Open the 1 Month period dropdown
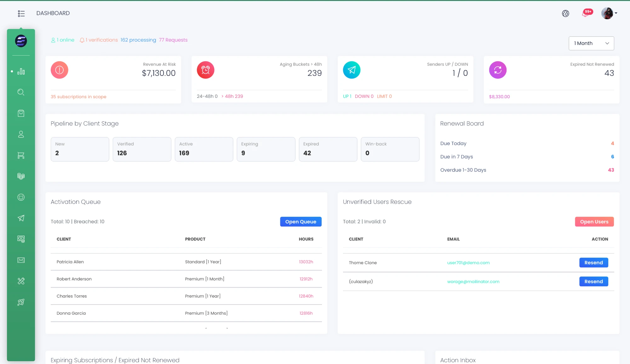This screenshot has width=630, height=364. (591, 43)
